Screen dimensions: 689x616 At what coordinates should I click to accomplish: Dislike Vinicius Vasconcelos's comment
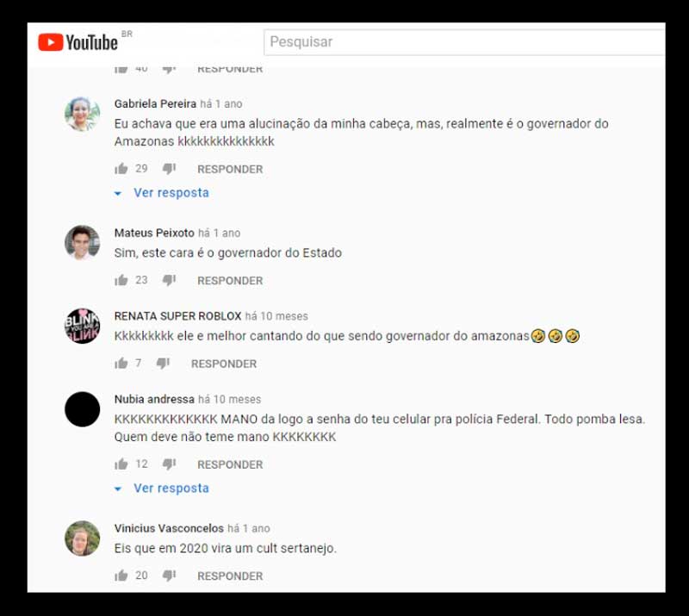(169, 576)
